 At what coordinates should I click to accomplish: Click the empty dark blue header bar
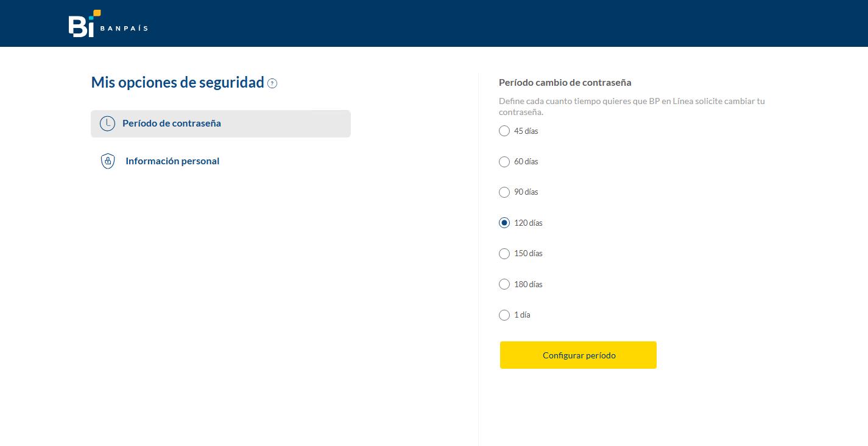pos(487,23)
